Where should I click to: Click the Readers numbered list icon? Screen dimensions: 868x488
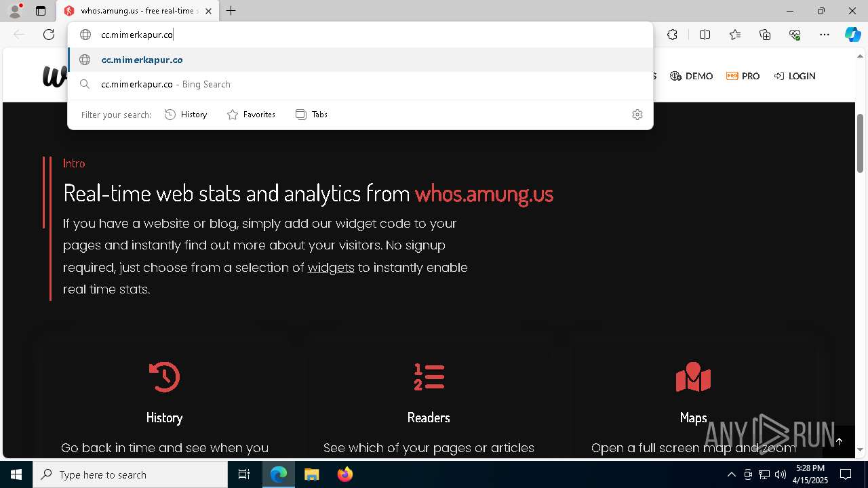[429, 377]
